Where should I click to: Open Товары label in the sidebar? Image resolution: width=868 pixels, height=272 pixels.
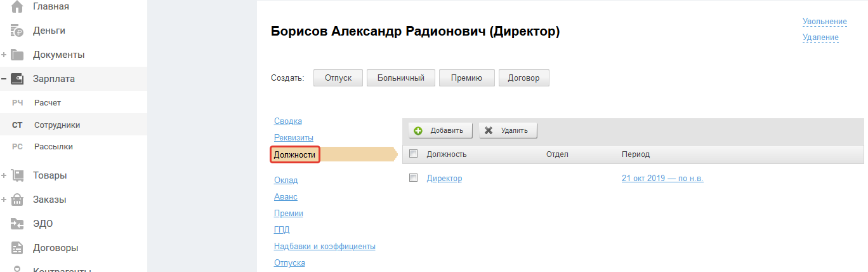click(x=50, y=175)
